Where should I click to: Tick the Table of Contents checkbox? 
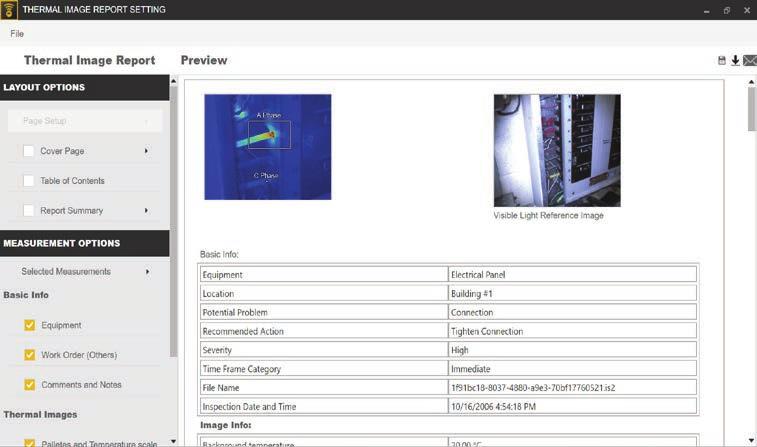(28, 181)
